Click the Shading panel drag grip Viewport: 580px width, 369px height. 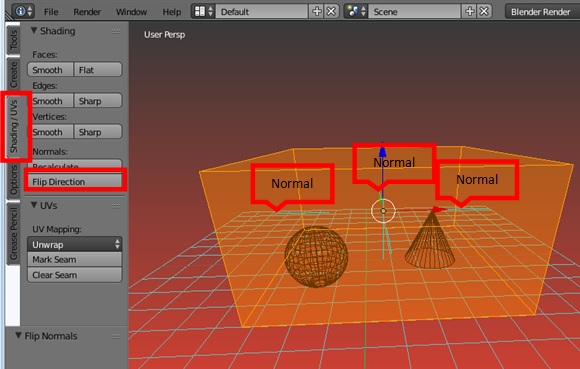tap(116, 32)
